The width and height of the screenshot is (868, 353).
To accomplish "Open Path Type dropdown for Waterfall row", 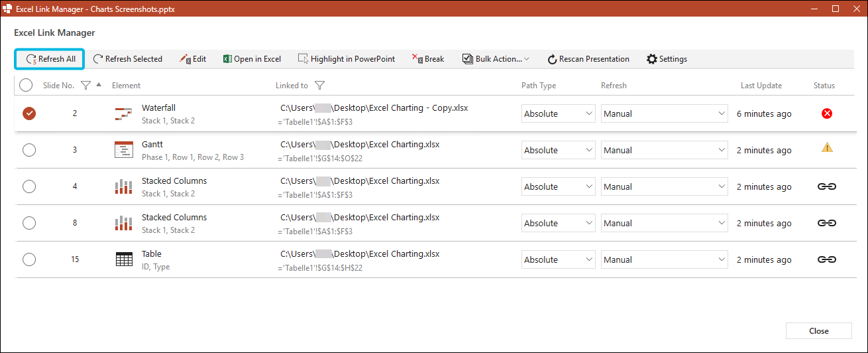I will click(x=559, y=113).
